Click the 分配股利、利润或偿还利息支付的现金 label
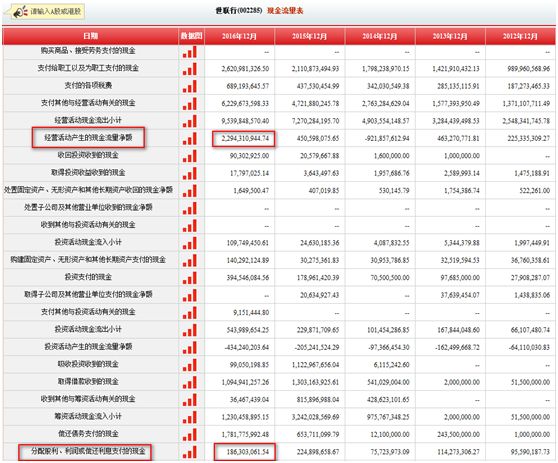 88,451
